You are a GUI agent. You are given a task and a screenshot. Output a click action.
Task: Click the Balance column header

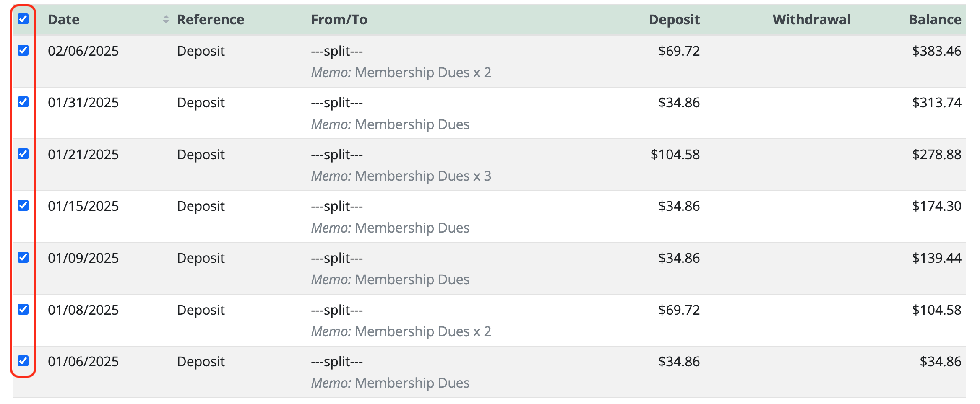pos(935,20)
